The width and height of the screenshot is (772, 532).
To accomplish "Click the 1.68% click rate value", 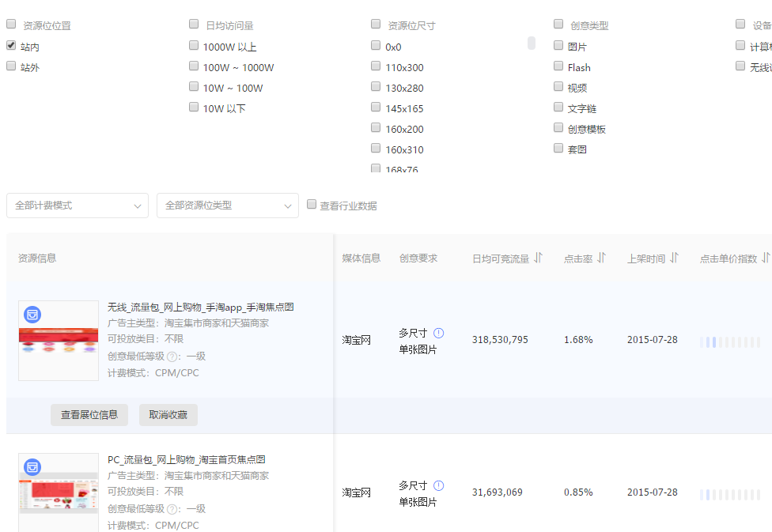I will 578,340.
